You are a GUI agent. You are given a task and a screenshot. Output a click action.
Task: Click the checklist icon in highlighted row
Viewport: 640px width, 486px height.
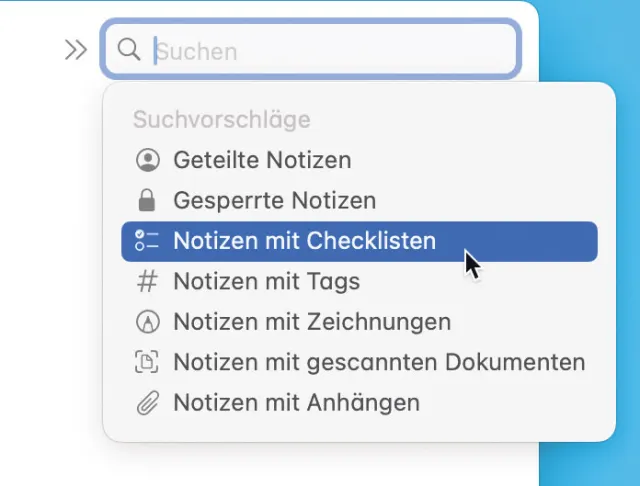147,241
